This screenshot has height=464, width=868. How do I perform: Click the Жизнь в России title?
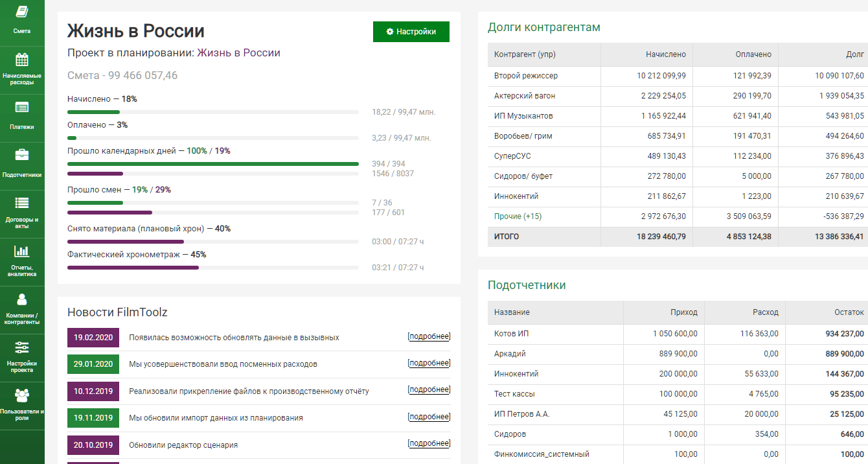(136, 31)
